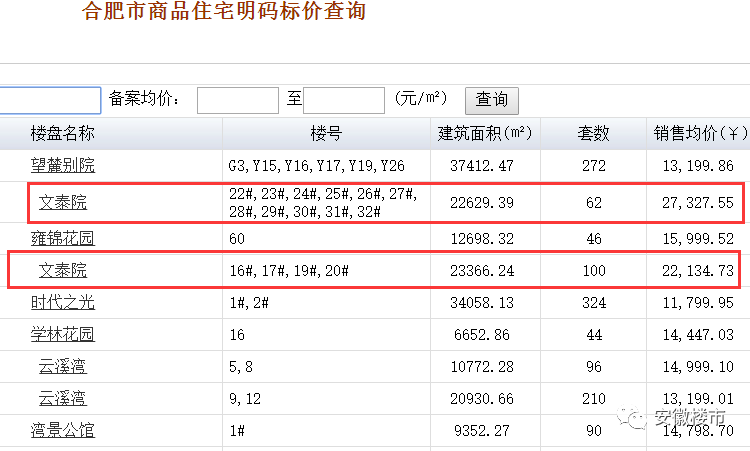Open the 雍锦花园 project link

tap(63, 238)
